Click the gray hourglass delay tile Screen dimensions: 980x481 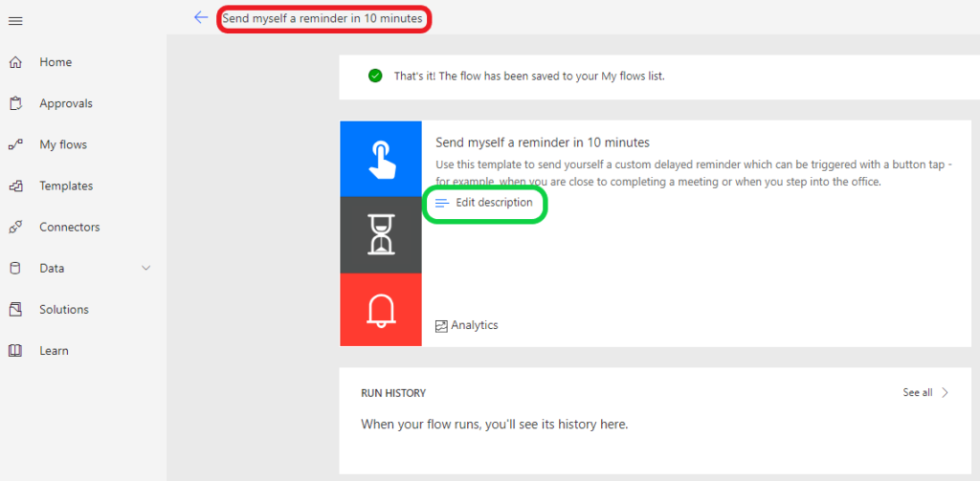(381, 235)
